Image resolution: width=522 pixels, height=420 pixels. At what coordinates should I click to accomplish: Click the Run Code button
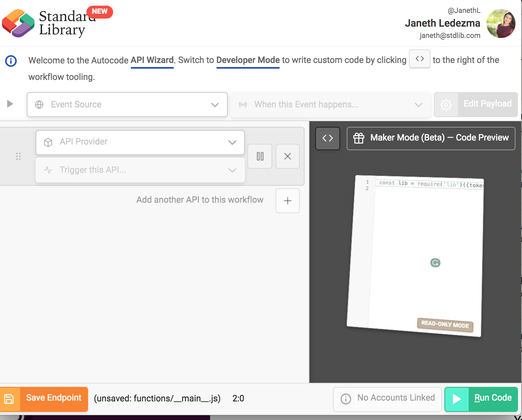pos(481,399)
